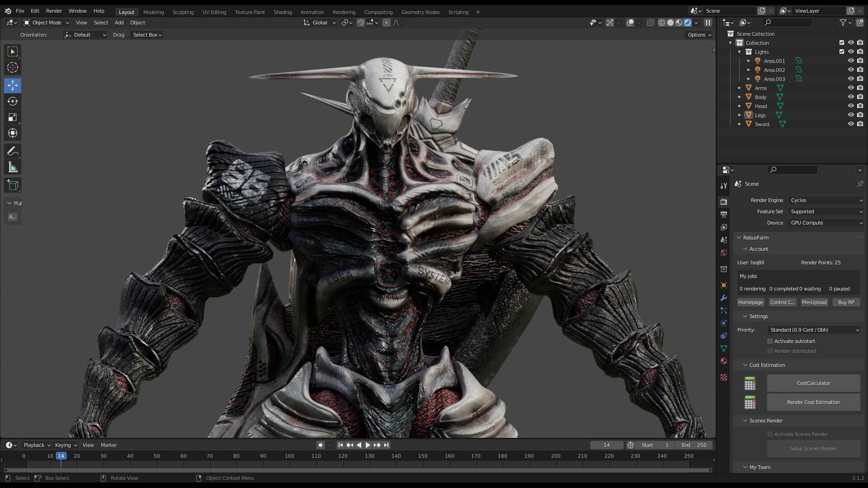868x488 pixels.
Task: Expand the Body object in outliner
Action: [x=740, y=97]
